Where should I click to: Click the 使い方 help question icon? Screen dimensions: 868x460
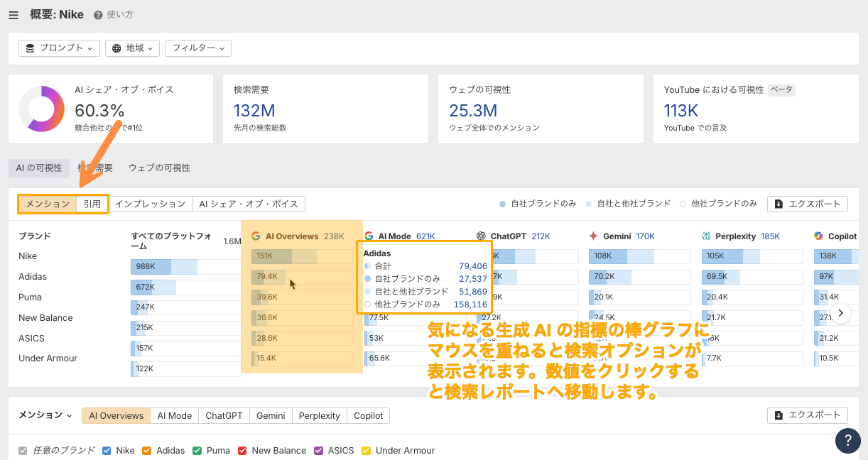98,15
